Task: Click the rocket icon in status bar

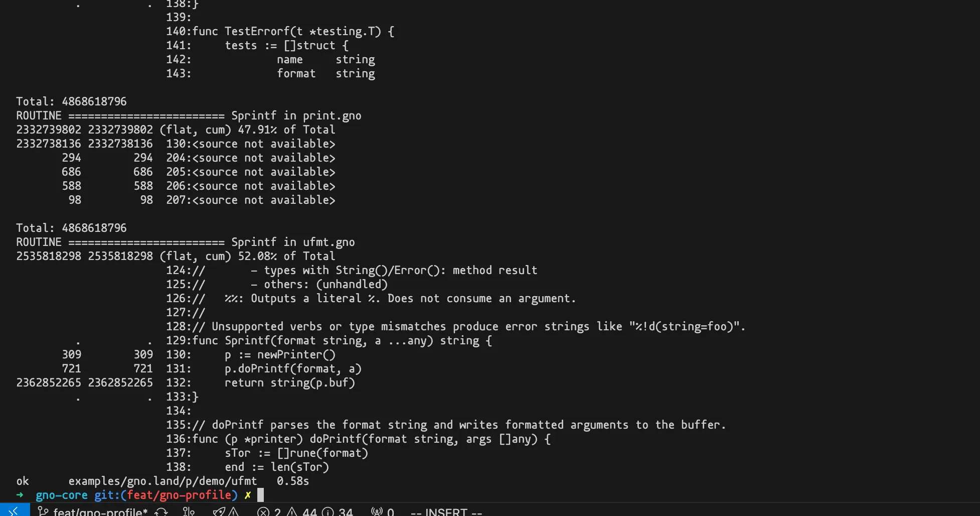Action: point(219,511)
